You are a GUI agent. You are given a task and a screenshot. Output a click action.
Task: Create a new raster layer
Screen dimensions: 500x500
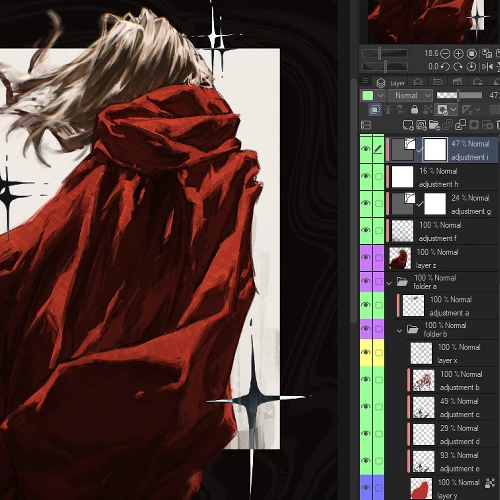click(x=408, y=125)
